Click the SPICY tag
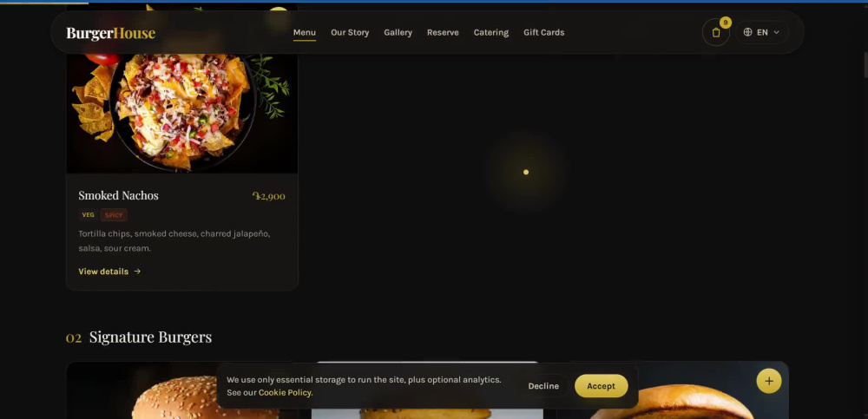The image size is (868, 419). (x=114, y=215)
